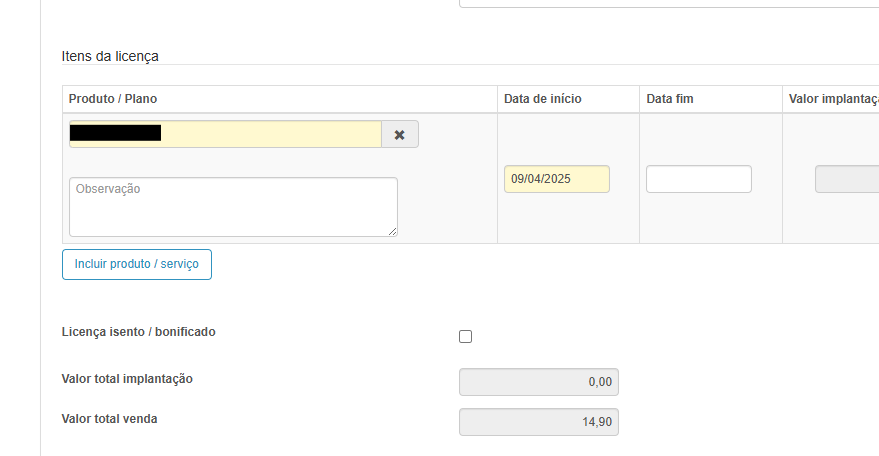The height and width of the screenshot is (456, 879).
Task: Focus the Observação text area
Action: (x=233, y=207)
